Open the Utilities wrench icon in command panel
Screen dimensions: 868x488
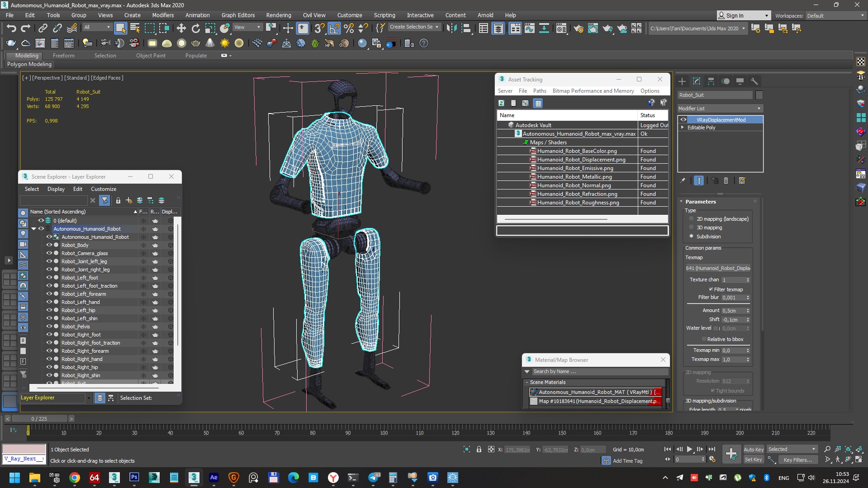(754, 81)
